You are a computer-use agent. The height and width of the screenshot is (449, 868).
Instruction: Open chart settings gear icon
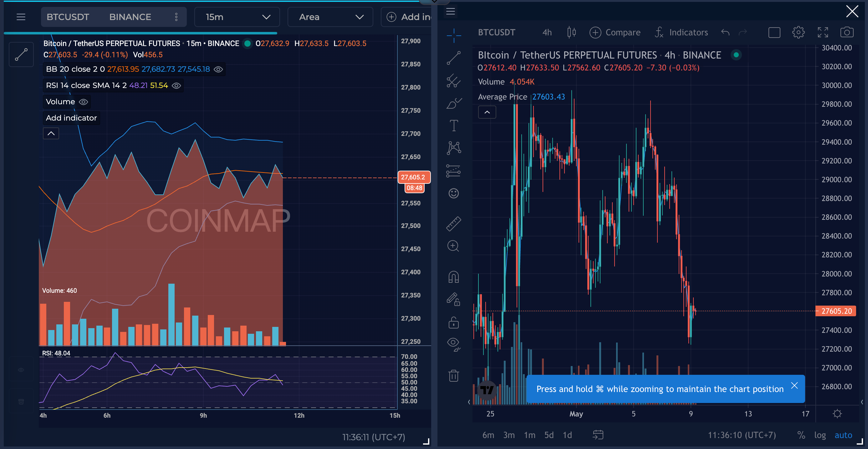798,32
